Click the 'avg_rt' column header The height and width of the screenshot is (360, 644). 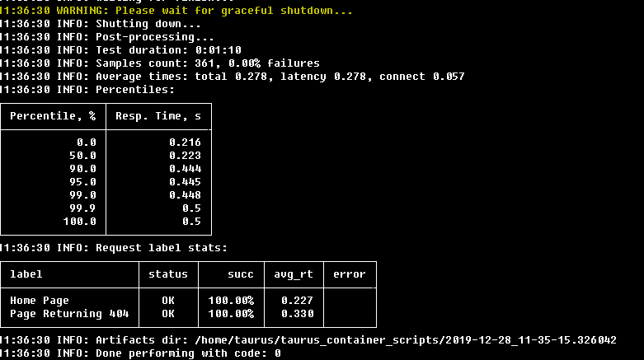[294, 274]
